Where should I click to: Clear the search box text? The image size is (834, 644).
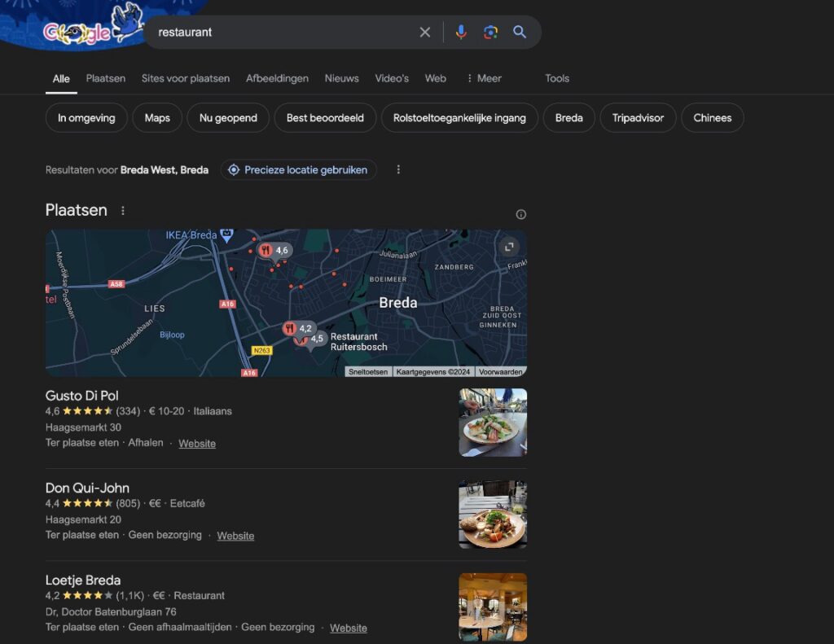tap(424, 33)
